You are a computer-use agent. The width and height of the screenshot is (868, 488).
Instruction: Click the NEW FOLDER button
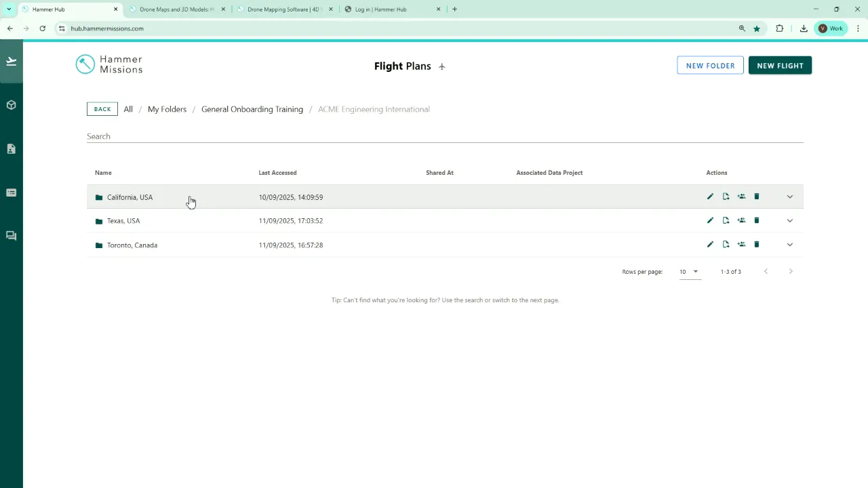(710, 66)
